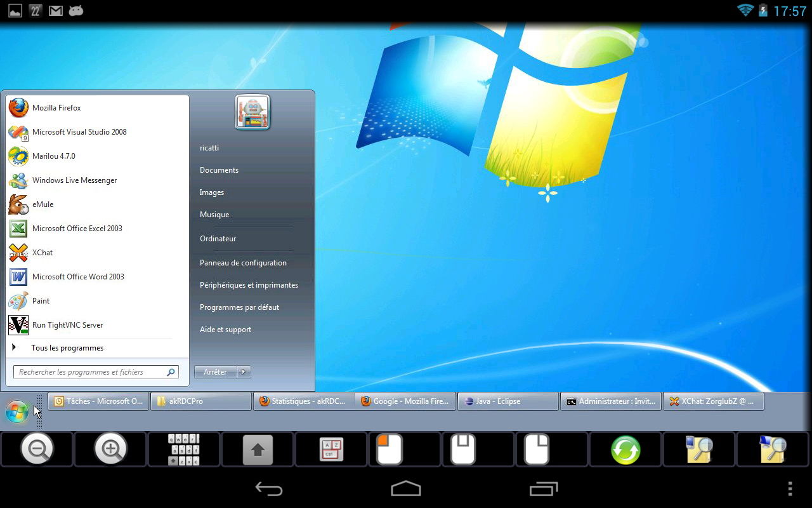Click the Arrêter button
This screenshot has height=508, width=812.
click(x=214, y=371)
